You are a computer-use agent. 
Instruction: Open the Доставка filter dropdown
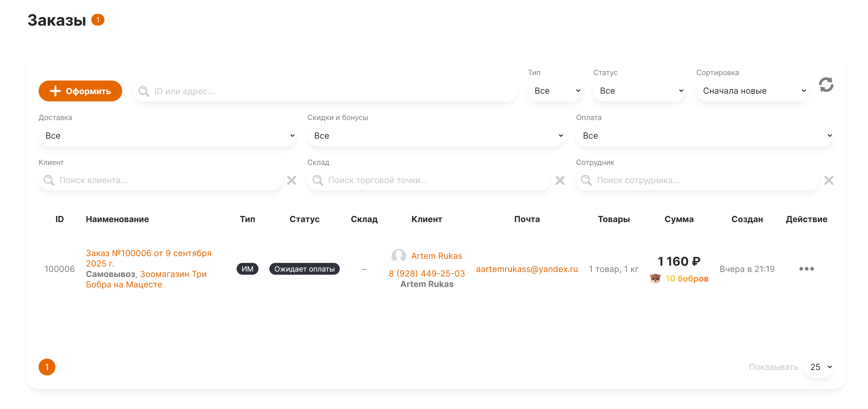[167, 136]
